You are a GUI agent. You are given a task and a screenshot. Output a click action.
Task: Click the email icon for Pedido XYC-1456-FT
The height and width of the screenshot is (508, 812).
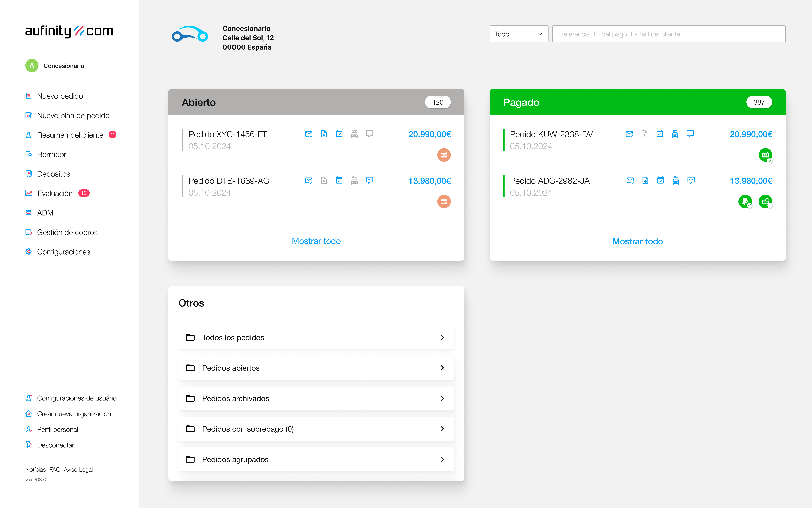309,134
